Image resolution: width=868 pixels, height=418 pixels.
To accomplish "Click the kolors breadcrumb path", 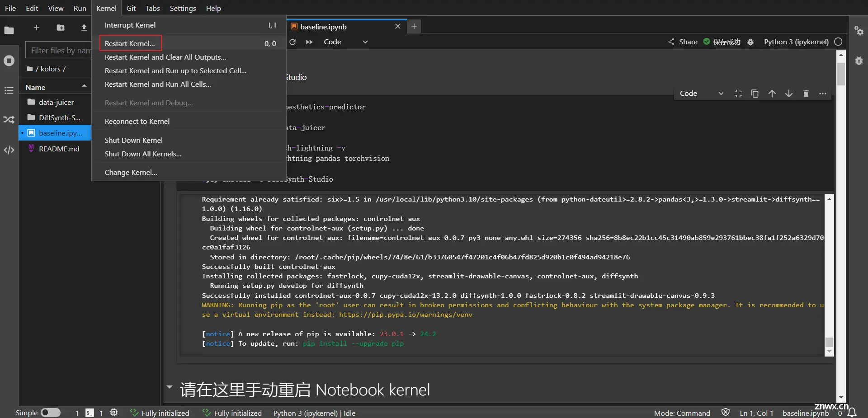I will 51,69.
